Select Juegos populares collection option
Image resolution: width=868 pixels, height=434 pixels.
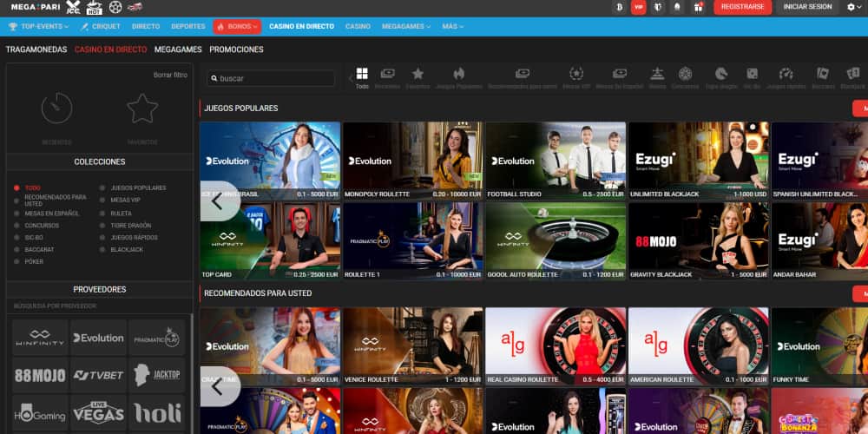(133, 188)
